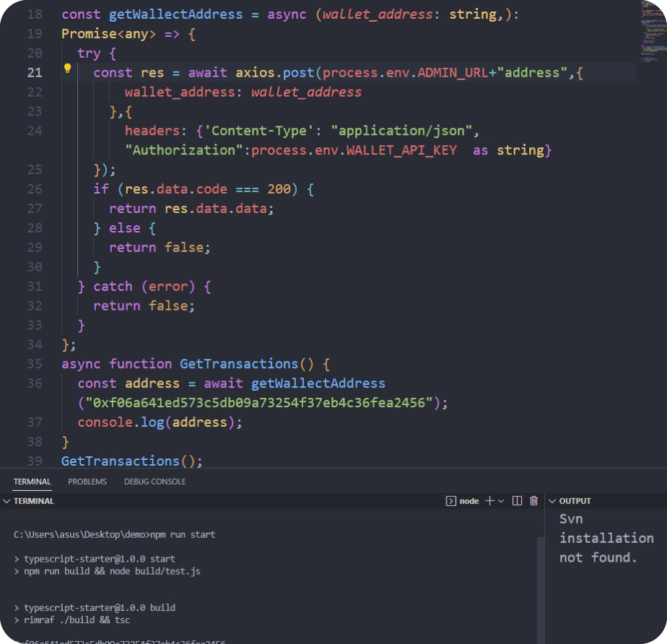Open the DEBUG CONSOLE tab
Viewport: 667px width, 644px height.
(x=154, y=482)
